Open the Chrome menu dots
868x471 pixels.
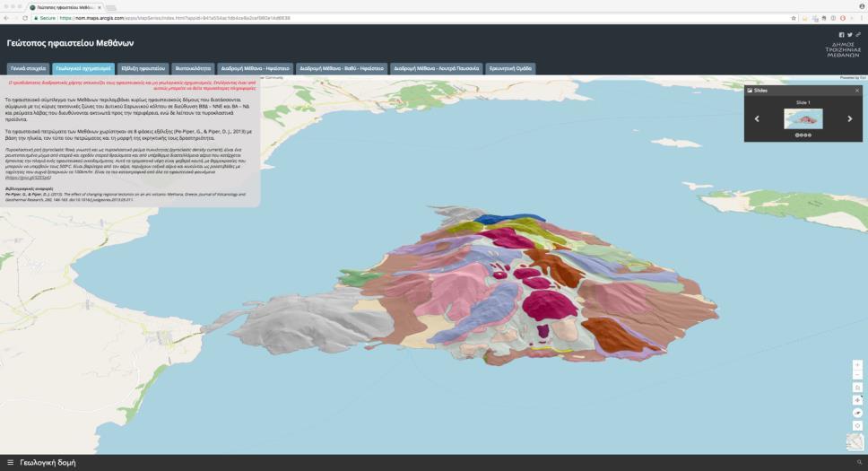[x=863, y=18]
